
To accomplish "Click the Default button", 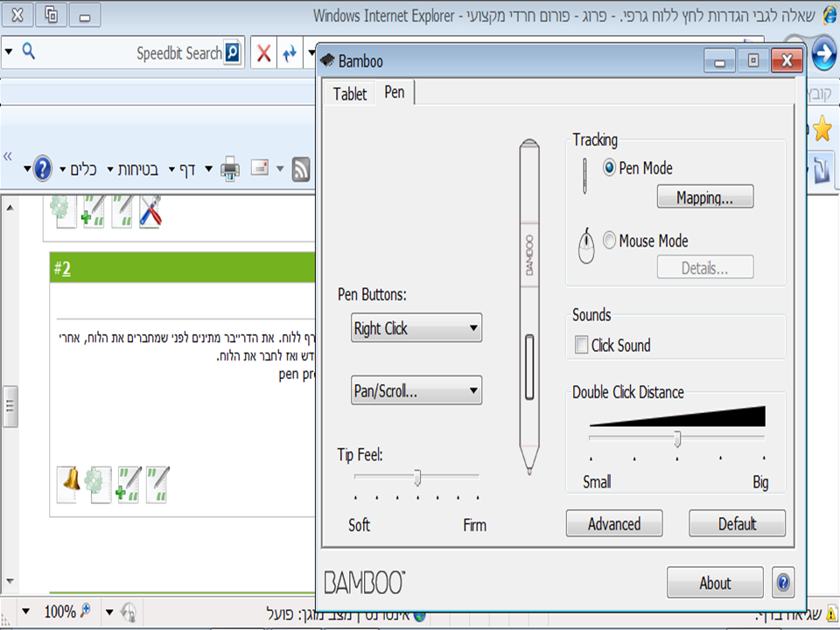I will point(737,523).
